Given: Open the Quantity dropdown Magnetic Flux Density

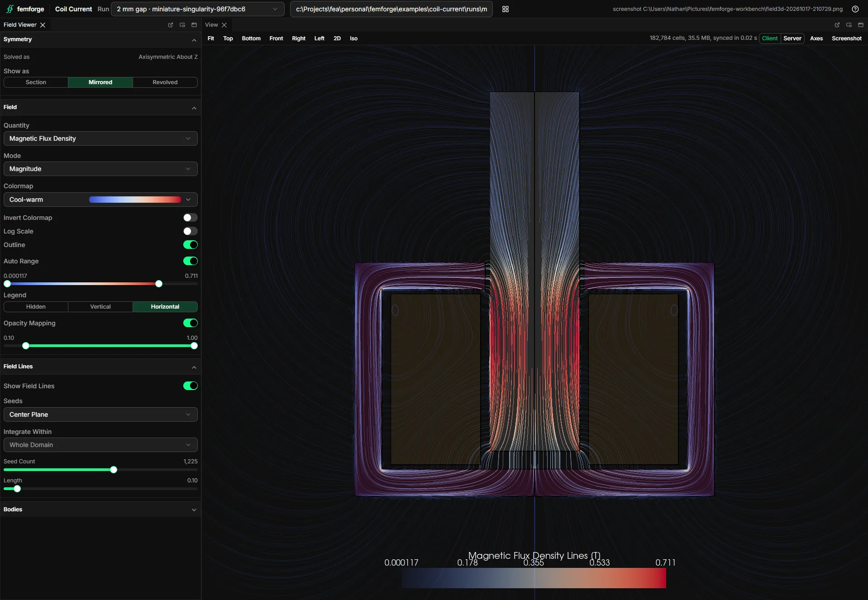Looking at the screenshot, I should click(x=100, y=138).
